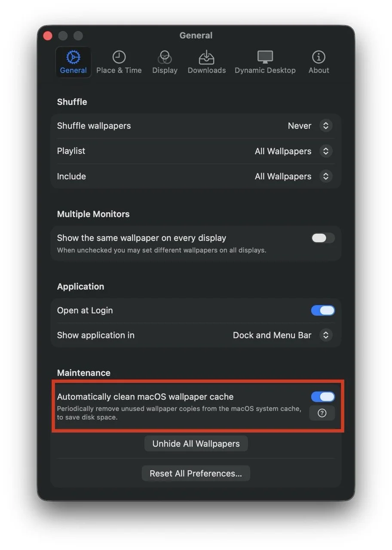Enable Show the same wallpaper on every display
Image resolution: width=392 pixels, height=550 pixels.
coord(323,238)
